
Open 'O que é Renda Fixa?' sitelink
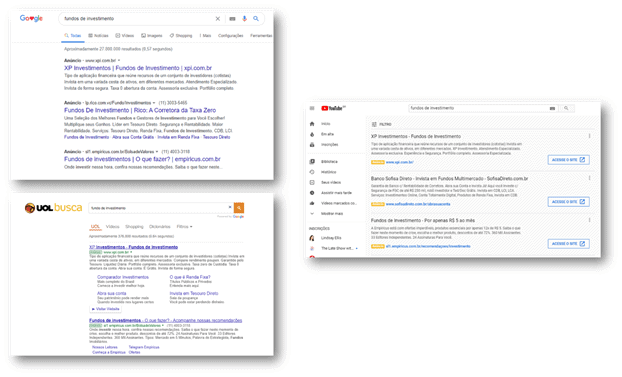(x=190, y=277)
